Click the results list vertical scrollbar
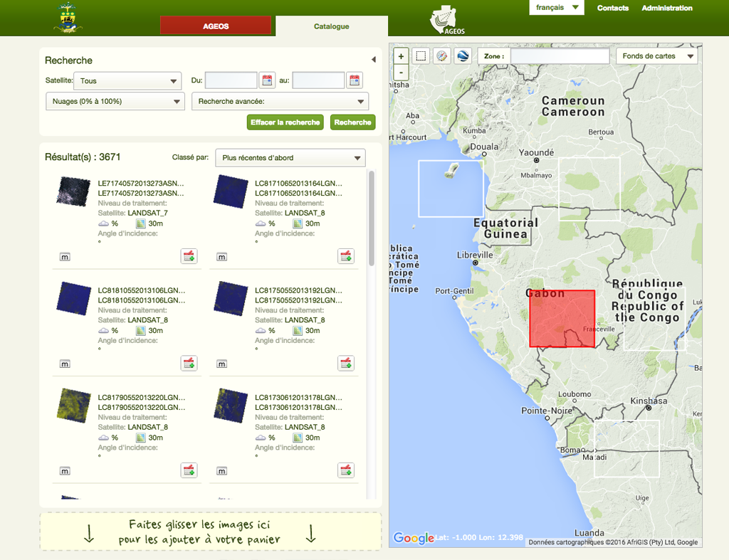The height and width of the screenshot is (560, 729). point(372,218)
